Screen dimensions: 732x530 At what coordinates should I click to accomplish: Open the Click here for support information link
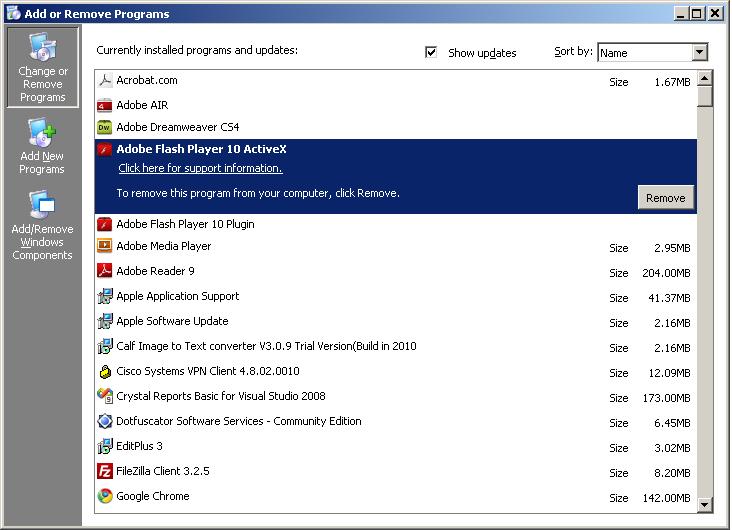point(200,168)
